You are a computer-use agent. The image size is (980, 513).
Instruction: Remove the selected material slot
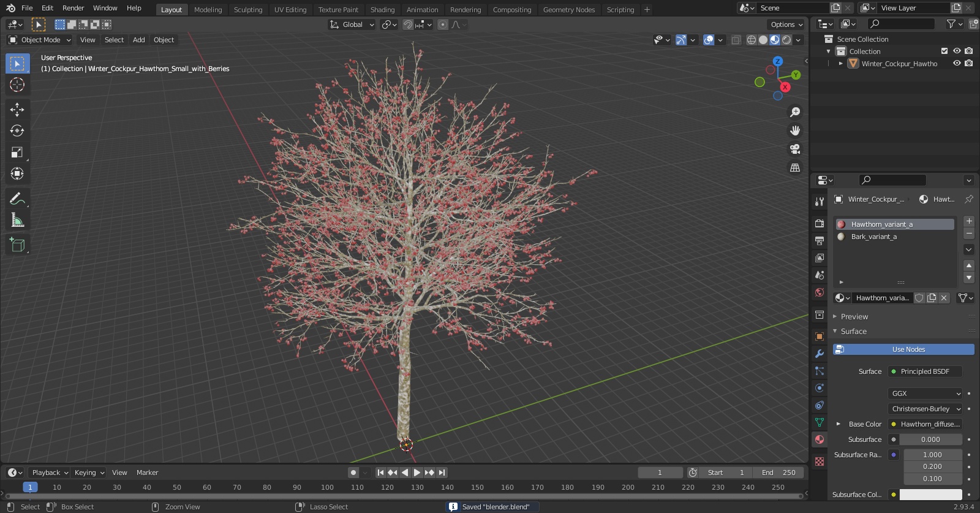click(x=969, y=234)
